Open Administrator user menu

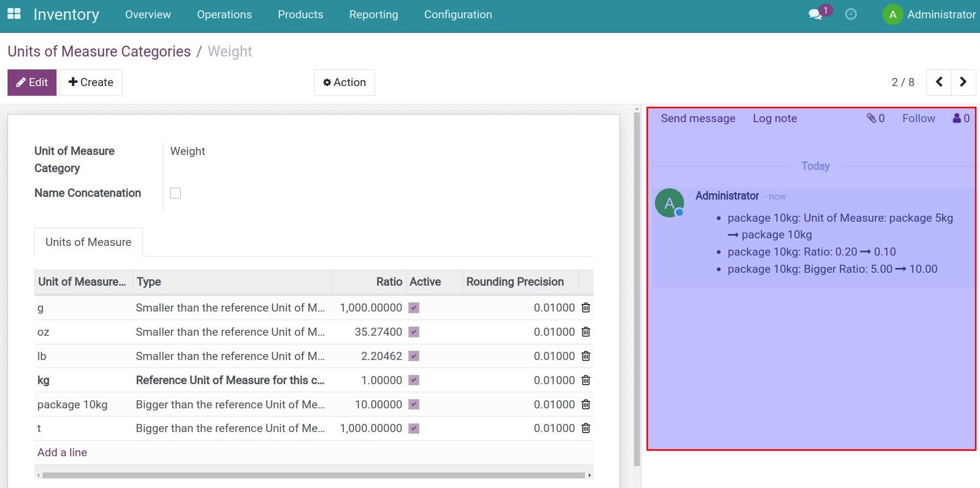coord(929,15)
